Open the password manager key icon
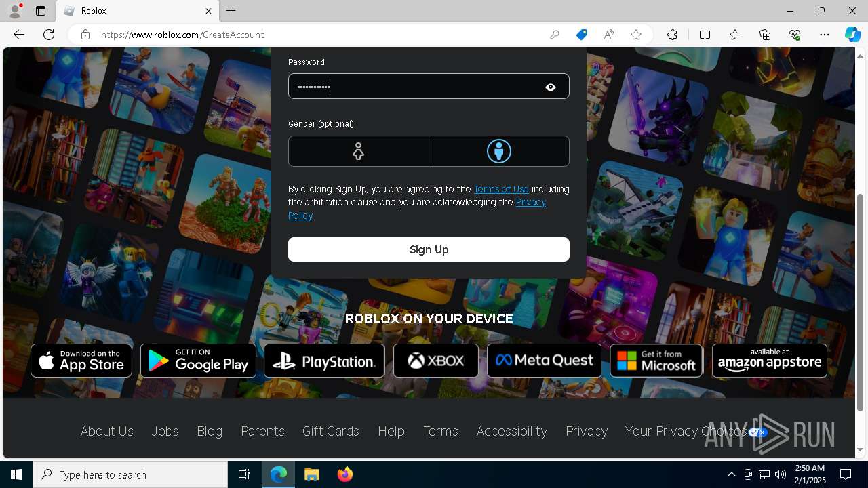The height and width of the screenshot is (488, 868). tap(555, 35)
